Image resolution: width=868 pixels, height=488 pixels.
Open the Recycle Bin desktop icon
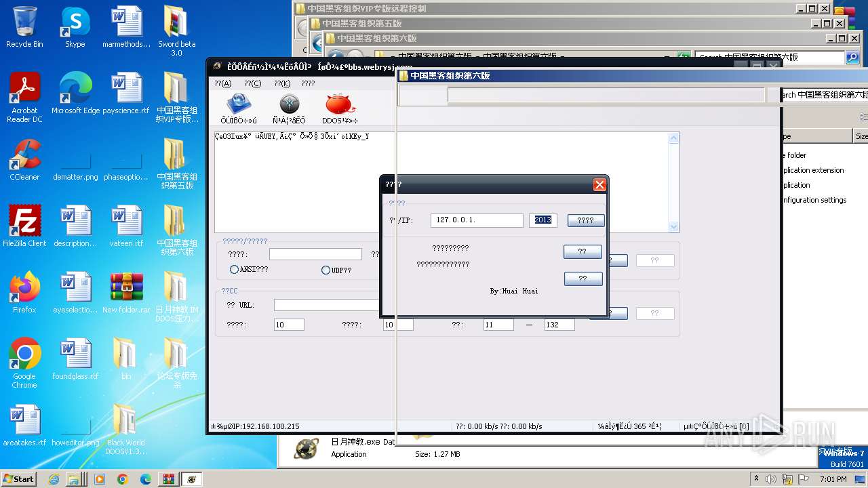24,27
